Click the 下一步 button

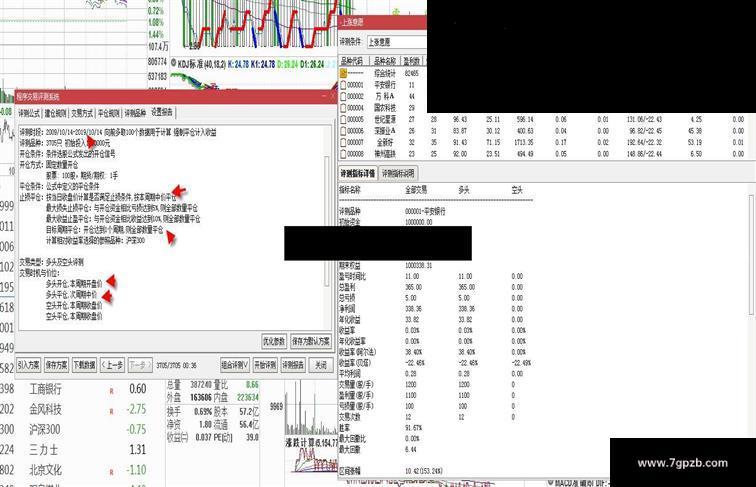pos(140,365)
